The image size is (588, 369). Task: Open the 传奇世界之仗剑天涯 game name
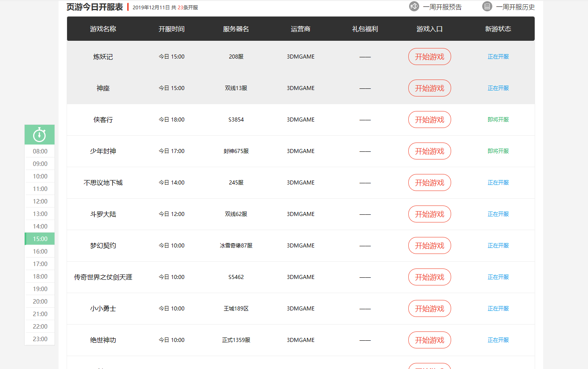pyautogui.click(x=103, y=277)
